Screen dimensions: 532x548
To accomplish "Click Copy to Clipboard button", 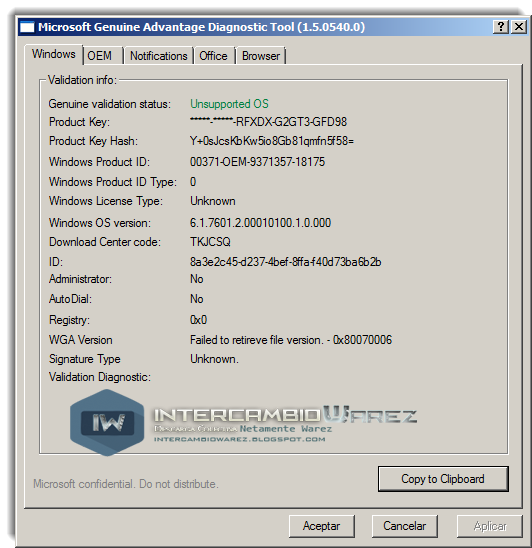I will coord(443,479).
